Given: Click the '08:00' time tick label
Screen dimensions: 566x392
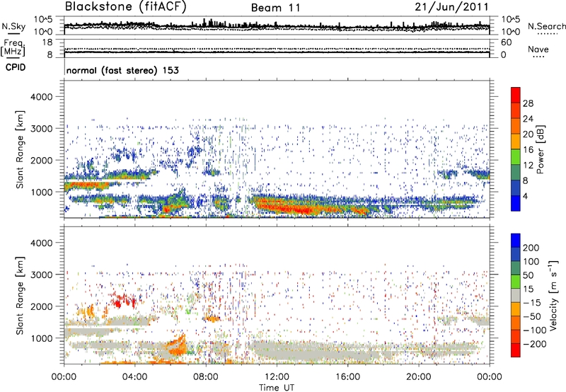Looking at the screenshot, I should pos(206,377).
